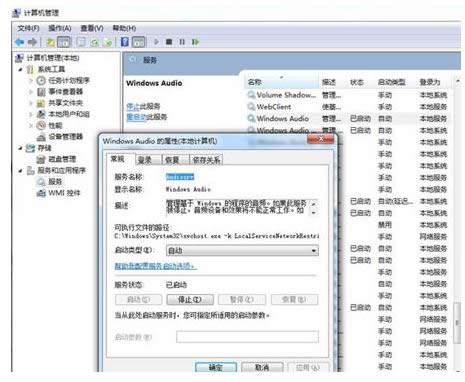The width and height of the screenshot is (465, 382).
Task: Click the services list vertical scrollbar thumb
Action: click(457, 323)
